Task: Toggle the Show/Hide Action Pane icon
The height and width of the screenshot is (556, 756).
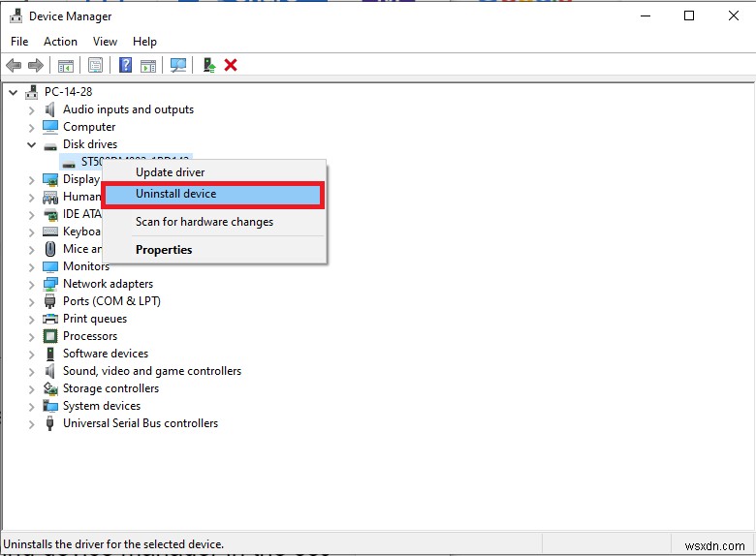Action: pyautogui.click(x=148, y=65)
